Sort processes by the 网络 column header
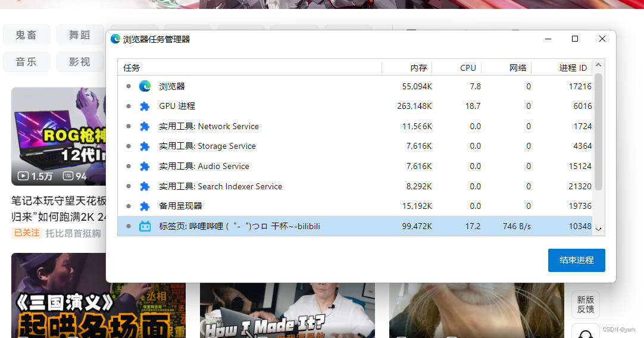Viewport: 644px width, 338px height. (507, 68)
